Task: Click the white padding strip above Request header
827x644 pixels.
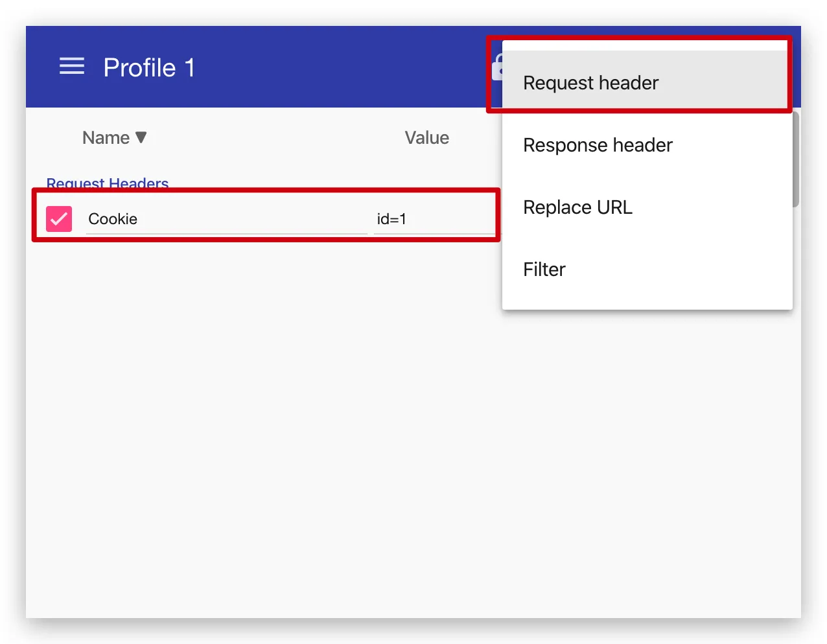Action: [646, 46]
